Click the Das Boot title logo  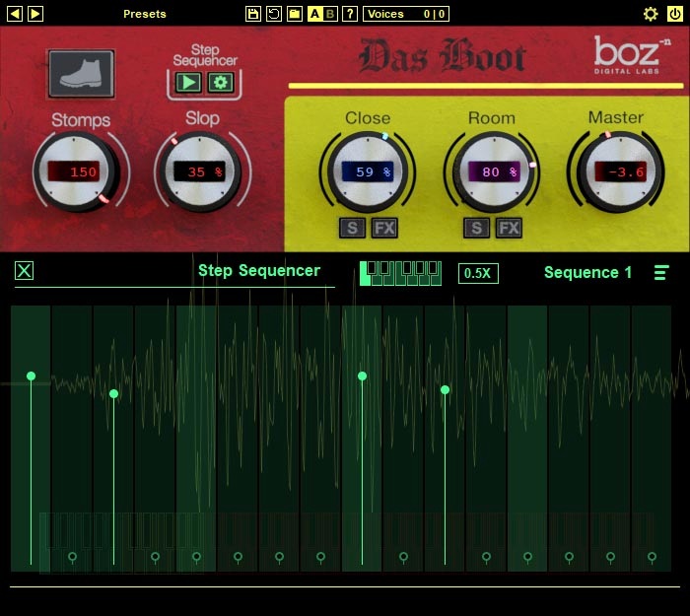443,55
